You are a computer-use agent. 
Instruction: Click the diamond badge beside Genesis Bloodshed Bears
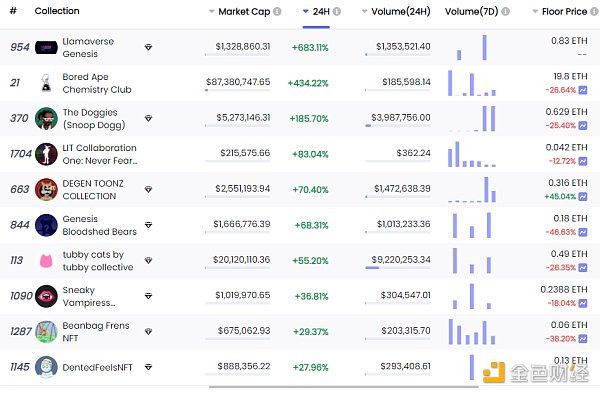coord(148,225)
